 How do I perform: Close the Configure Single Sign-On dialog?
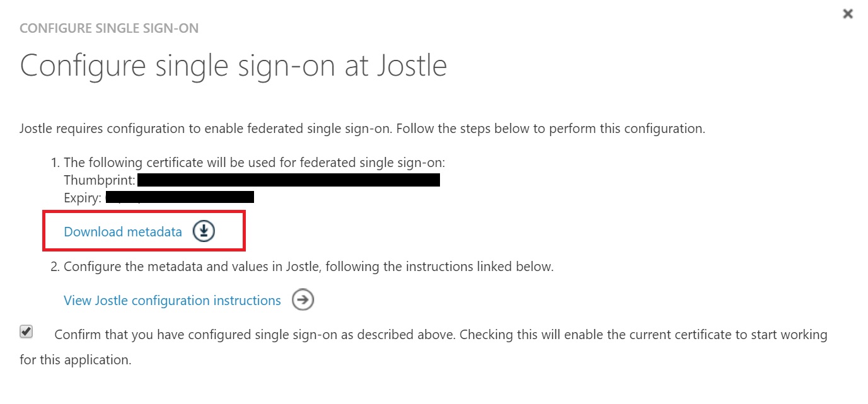848,14
